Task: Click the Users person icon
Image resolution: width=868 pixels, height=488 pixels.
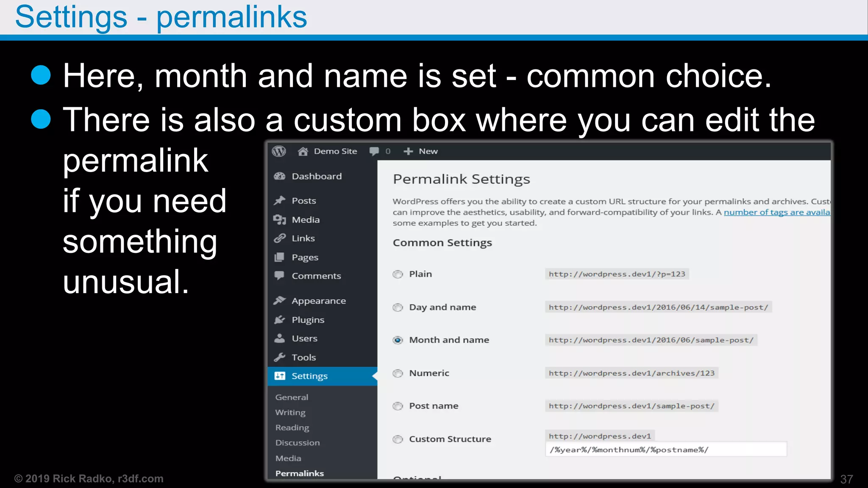Action: [x=280, y=338]
